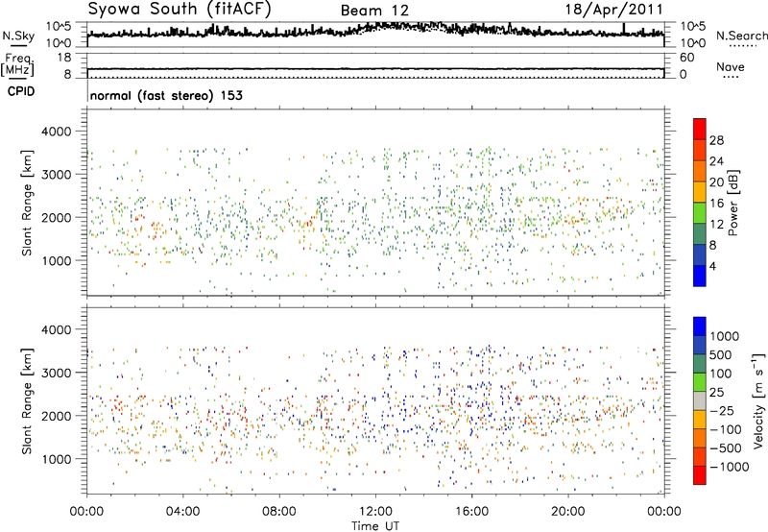Click the '18' frequency axis tick
The width and height of the screenshot is (768, 532).
[x=64, y=58]
